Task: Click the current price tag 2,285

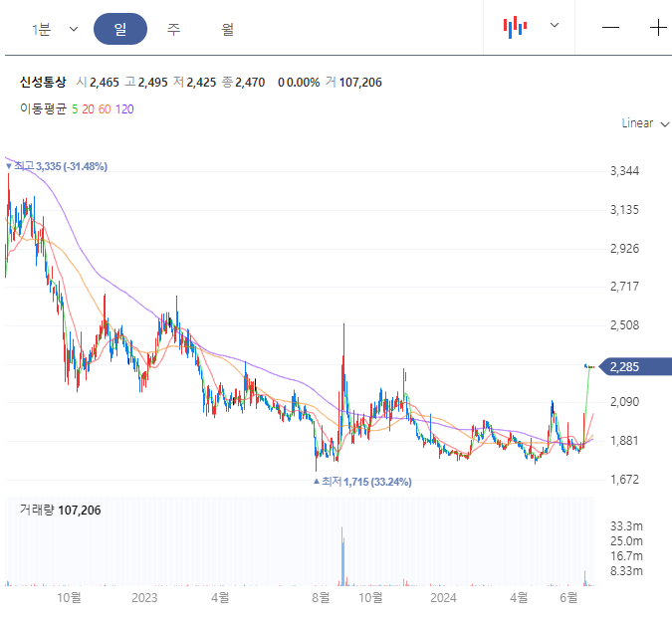Action: [x=635, y=366]
